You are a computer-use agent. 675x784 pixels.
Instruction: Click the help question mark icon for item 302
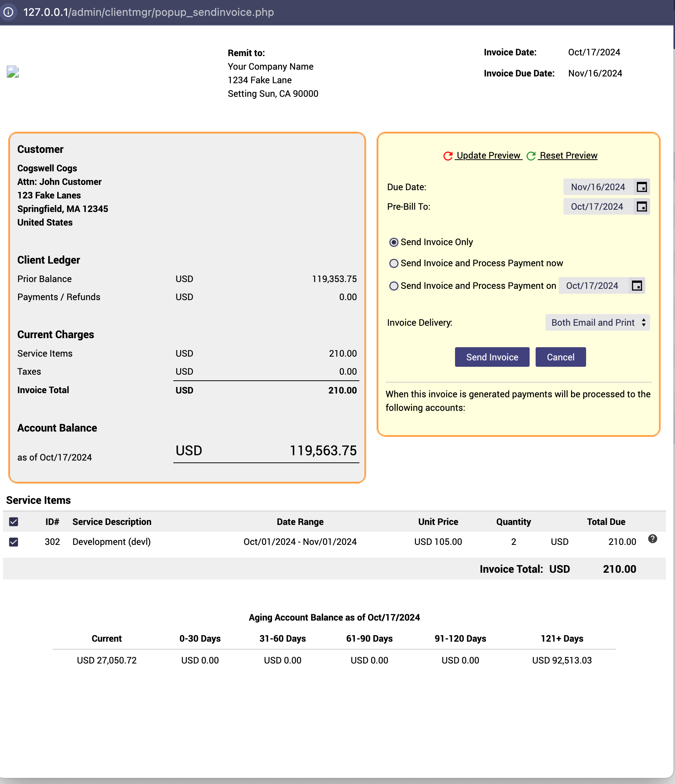point(652,539)
